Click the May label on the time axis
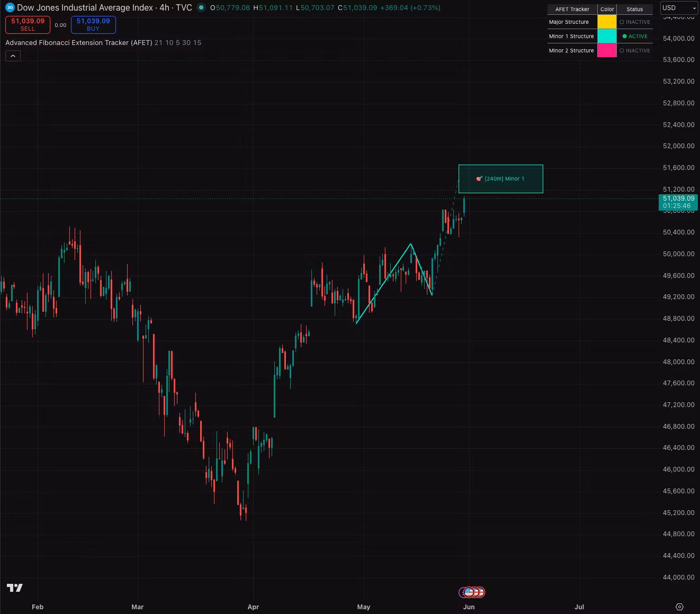The width and height of the screenshot is (700, 614). pyautogui.click(x=364, y=607)
